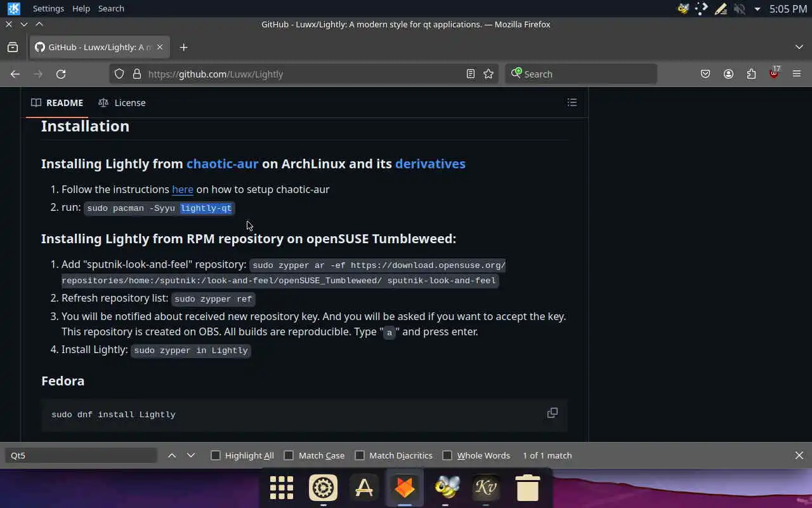This screenshot has height=508, width=812.
Task: Open the bee dock icon
Action: [446, 488]
